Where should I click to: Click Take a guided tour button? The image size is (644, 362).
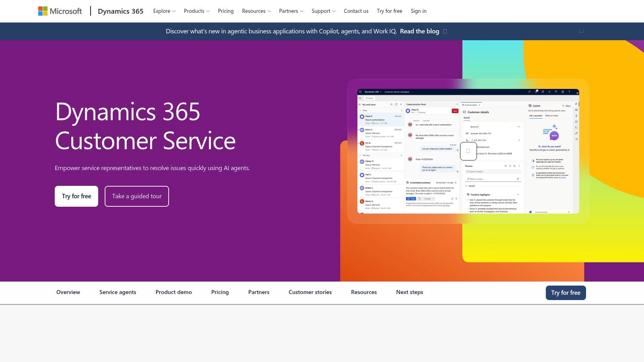(x=137, y=196)
